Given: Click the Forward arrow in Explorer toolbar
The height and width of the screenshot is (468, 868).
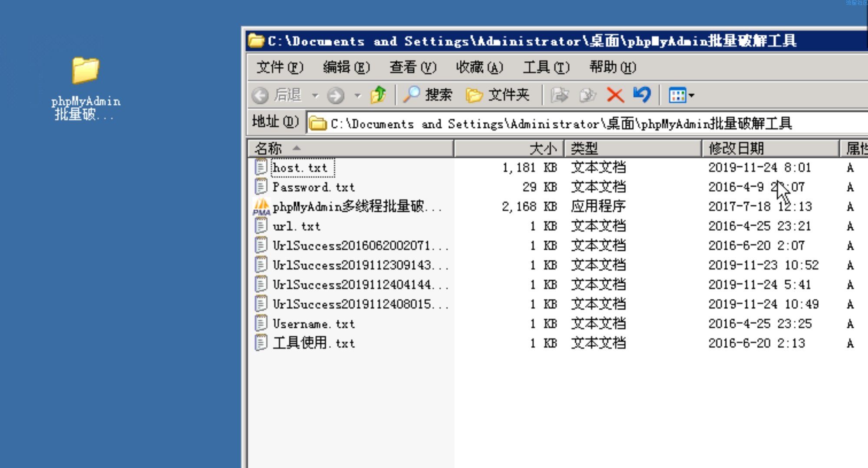Looking at the screenshot, I should (335, 95).
